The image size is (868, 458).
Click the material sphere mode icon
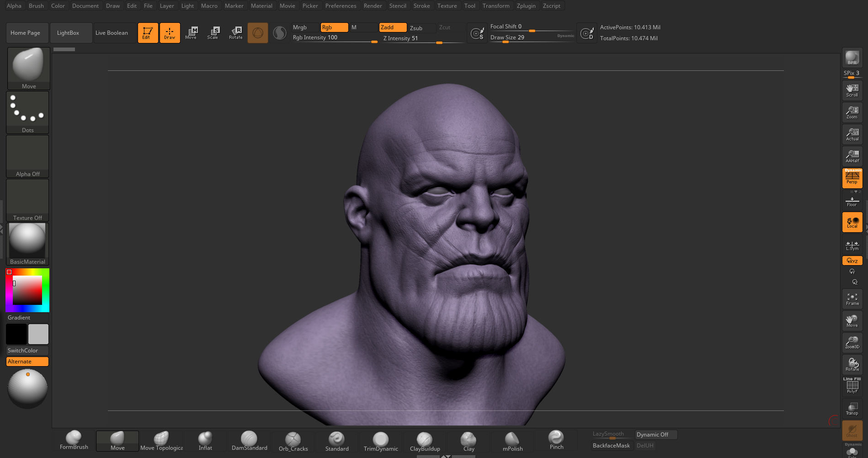pyautogui.click(x=279, y=33)
